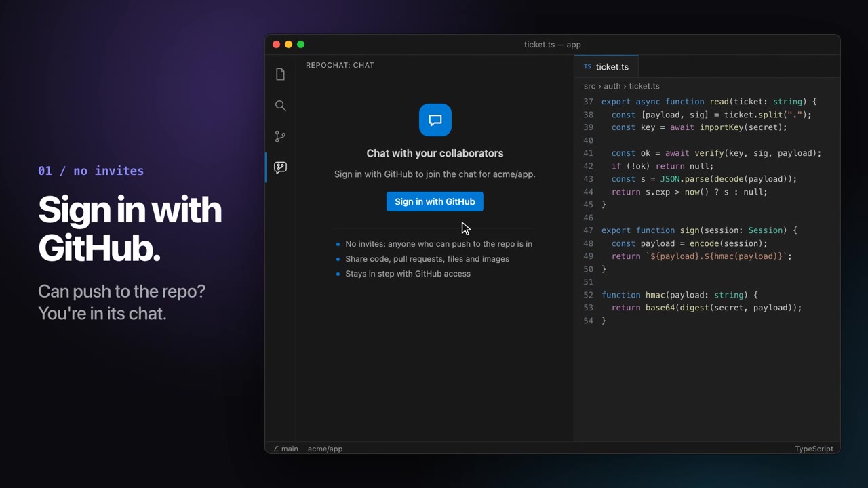Select the RepoChat chat icon in activity bar
This screenshot has width=868, height=488.
pyautogui.click(x=280, y=167)
